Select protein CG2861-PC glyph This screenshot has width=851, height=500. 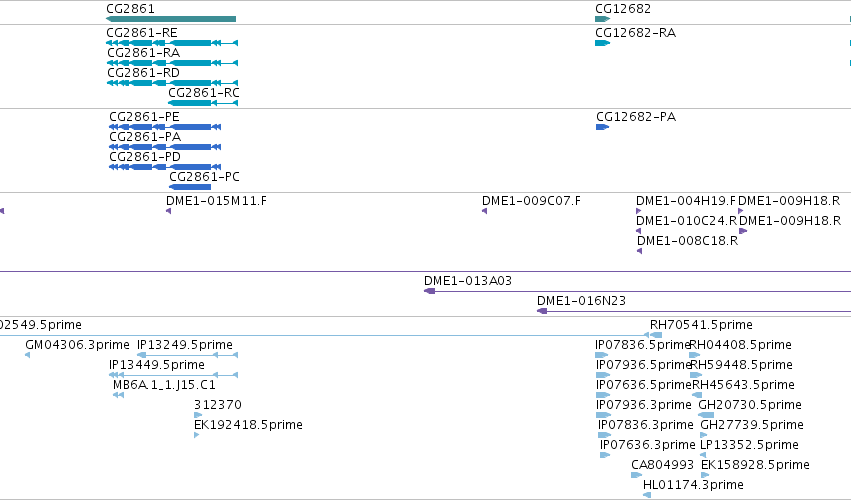click(190, 187)
